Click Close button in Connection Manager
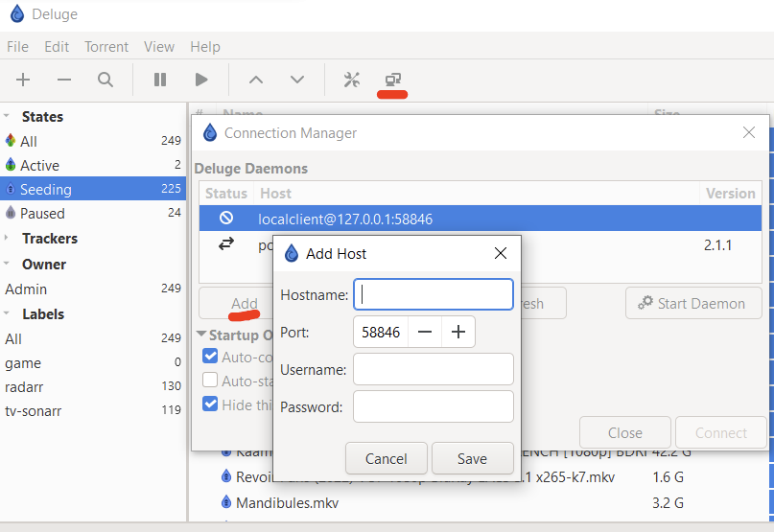The image size is (774, 532). 625,432
